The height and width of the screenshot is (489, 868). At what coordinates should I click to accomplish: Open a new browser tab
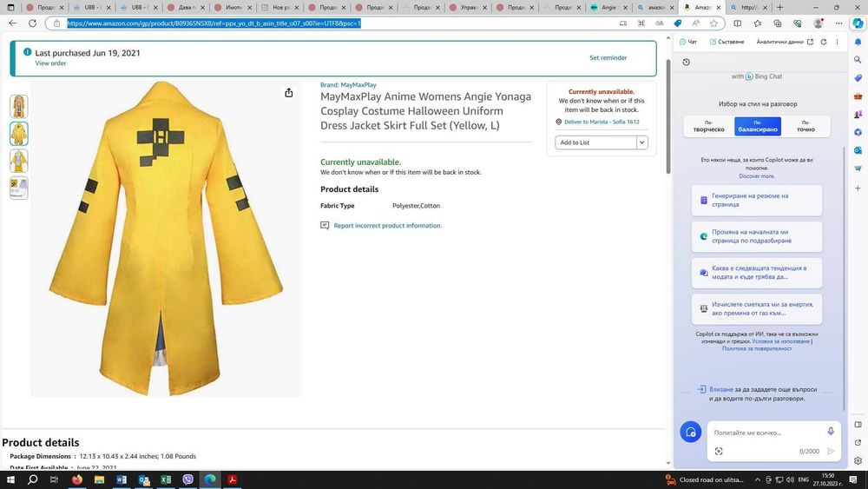[x=779, y=7]
